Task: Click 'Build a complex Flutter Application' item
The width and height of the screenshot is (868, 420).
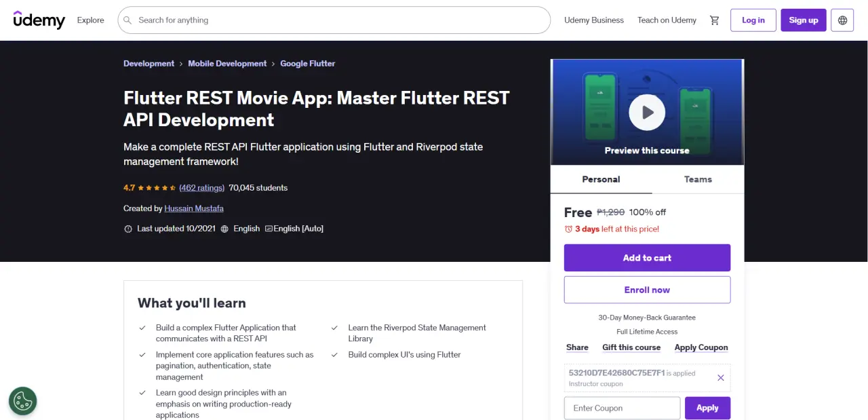Action: 226,333
